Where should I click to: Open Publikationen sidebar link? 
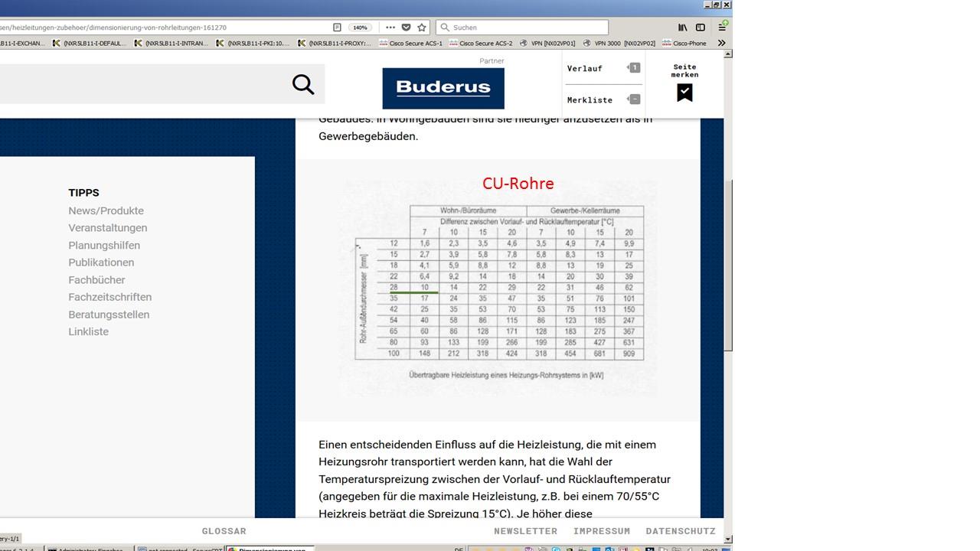point(101,262)
